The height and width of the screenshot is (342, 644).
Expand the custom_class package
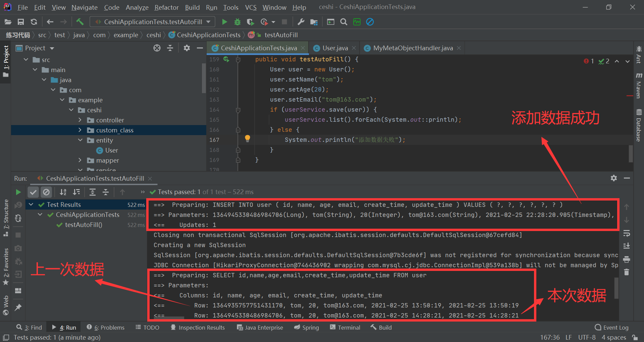coord(80,130)
